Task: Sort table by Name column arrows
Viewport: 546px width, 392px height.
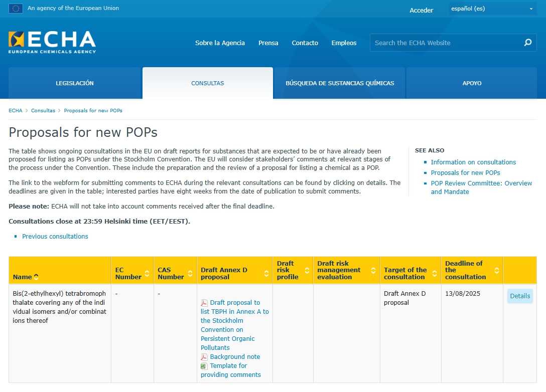Action: point(36,277)
